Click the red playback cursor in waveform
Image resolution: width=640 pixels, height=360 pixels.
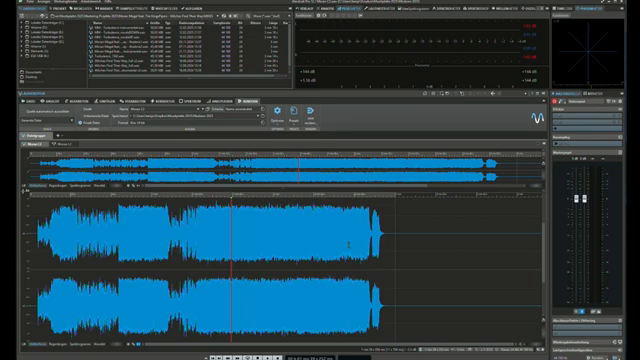231,269
